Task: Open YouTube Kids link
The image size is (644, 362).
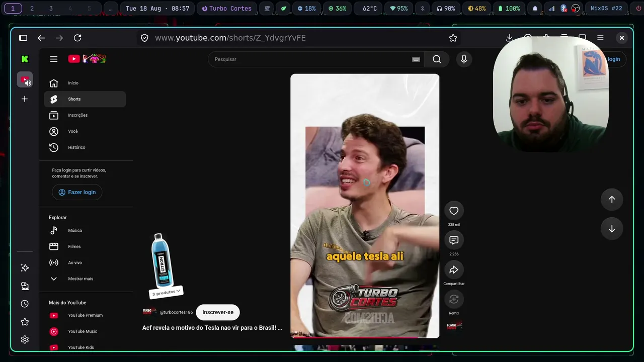Action: (x=85, y=347)
